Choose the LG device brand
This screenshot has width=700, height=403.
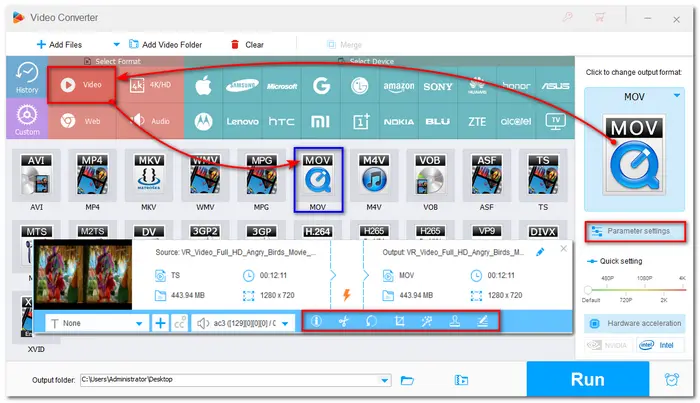(x=360, y=85)
